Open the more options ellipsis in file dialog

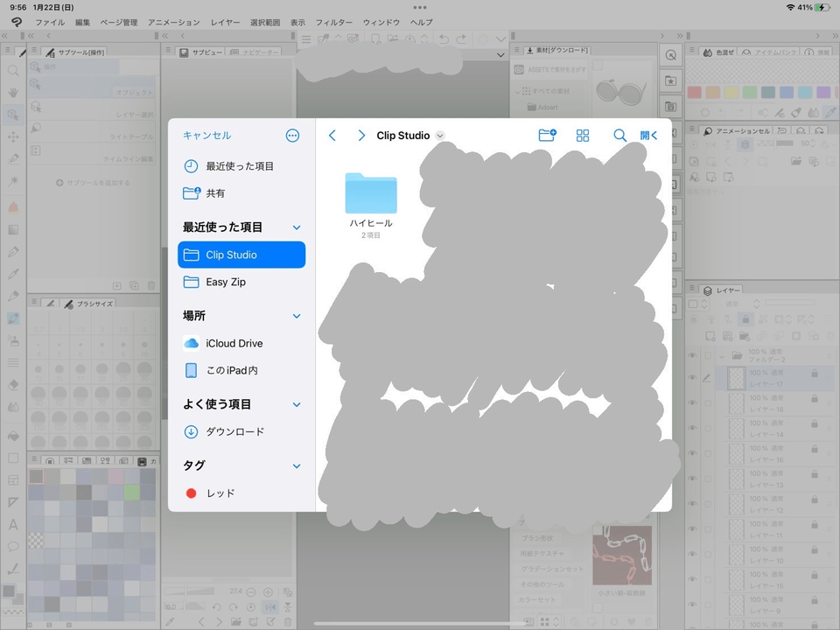click(292, 136)
